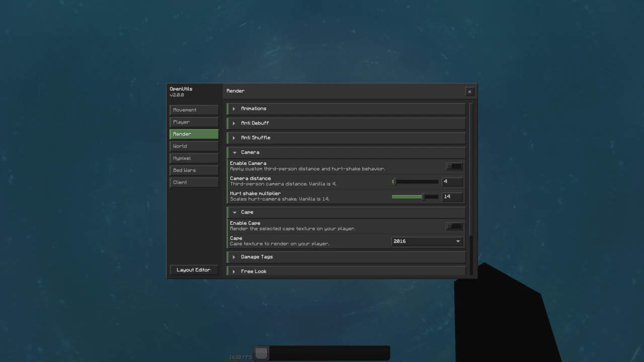Expand the Anti Debuff section
The height and width of the screenshot is (362, 644).
pos(346,123)
